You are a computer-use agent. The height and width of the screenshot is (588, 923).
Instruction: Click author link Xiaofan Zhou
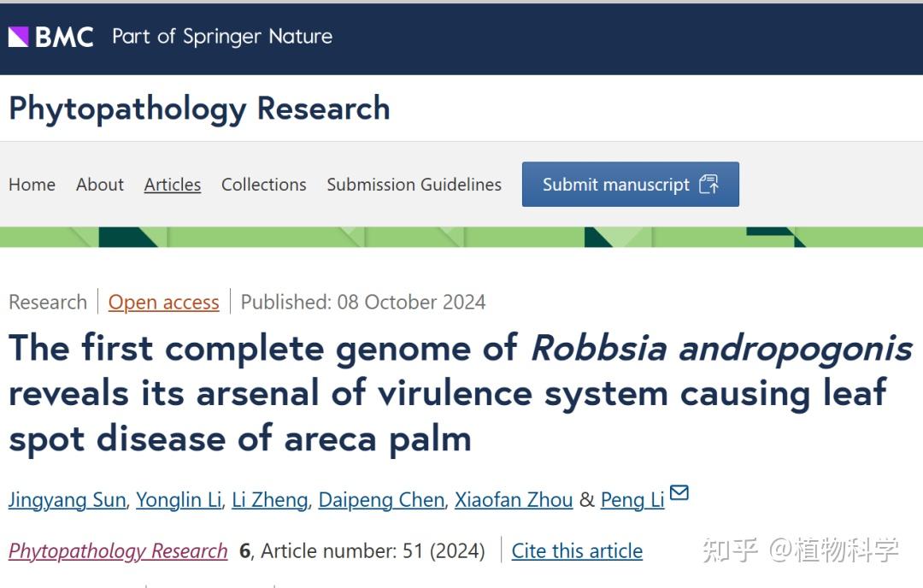point(513,500)
